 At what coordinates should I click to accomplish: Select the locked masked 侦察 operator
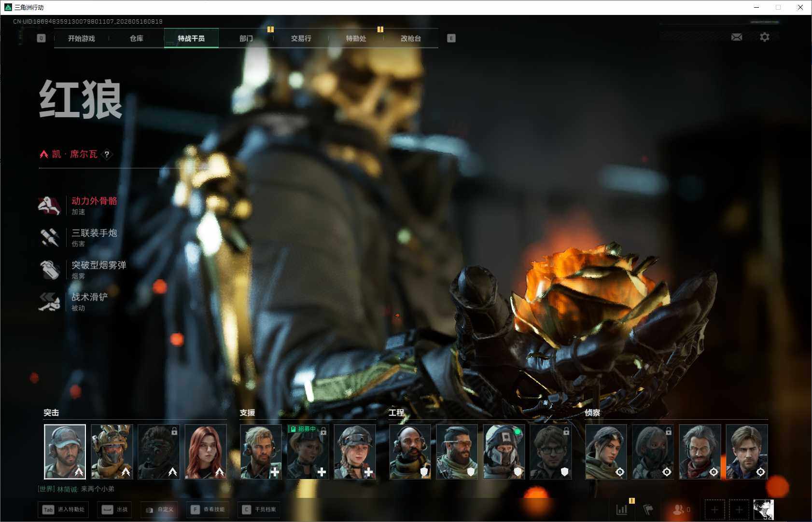653,452
